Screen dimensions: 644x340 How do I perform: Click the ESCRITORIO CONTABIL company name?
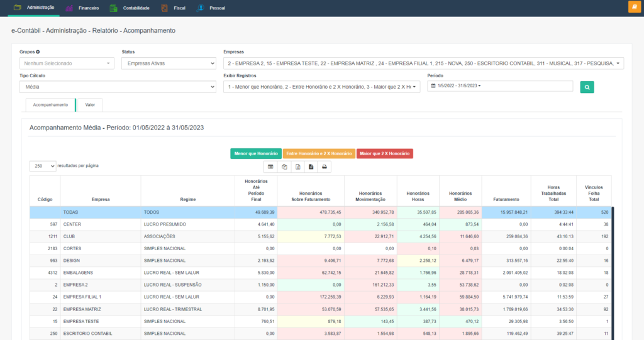click(x=87, y=334)
